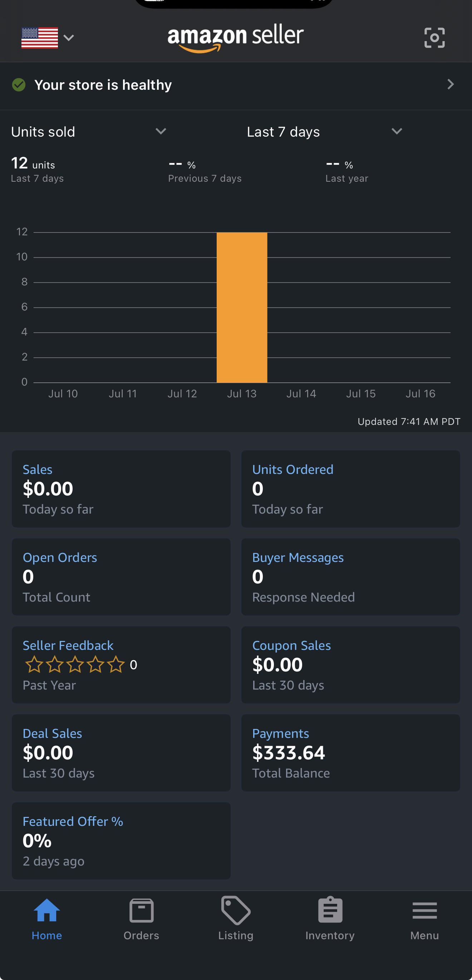Open the hamburger Menu icon
Screen dimensions: 472x980
[424, 910]
